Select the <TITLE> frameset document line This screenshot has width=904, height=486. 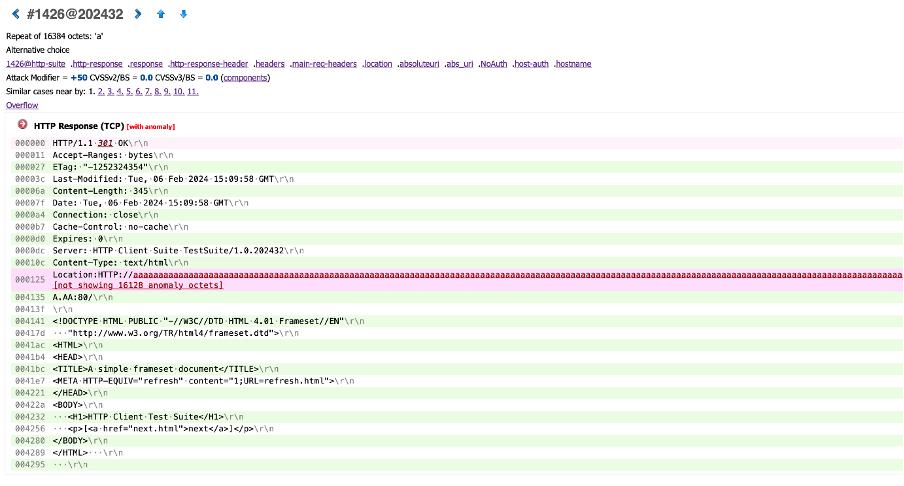457,369
